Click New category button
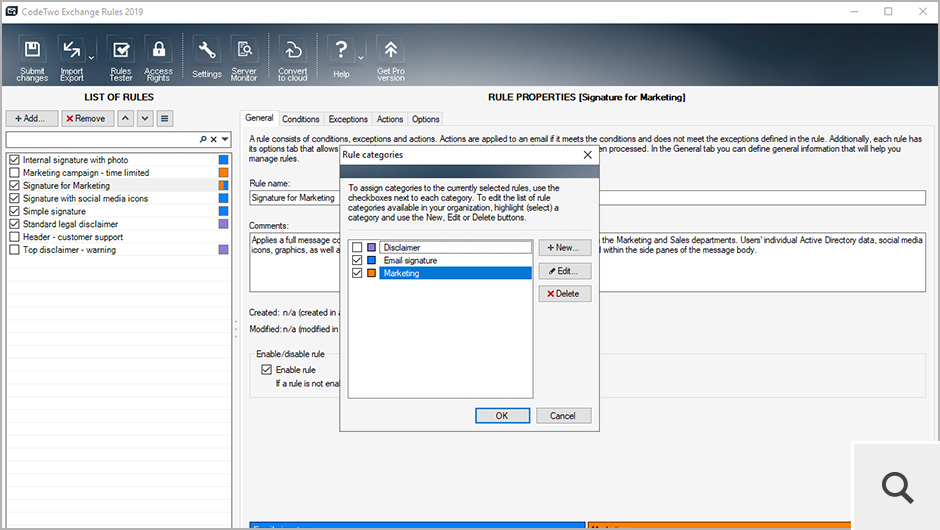Screen dimensions: 940x530 click(x=565, y=248)
